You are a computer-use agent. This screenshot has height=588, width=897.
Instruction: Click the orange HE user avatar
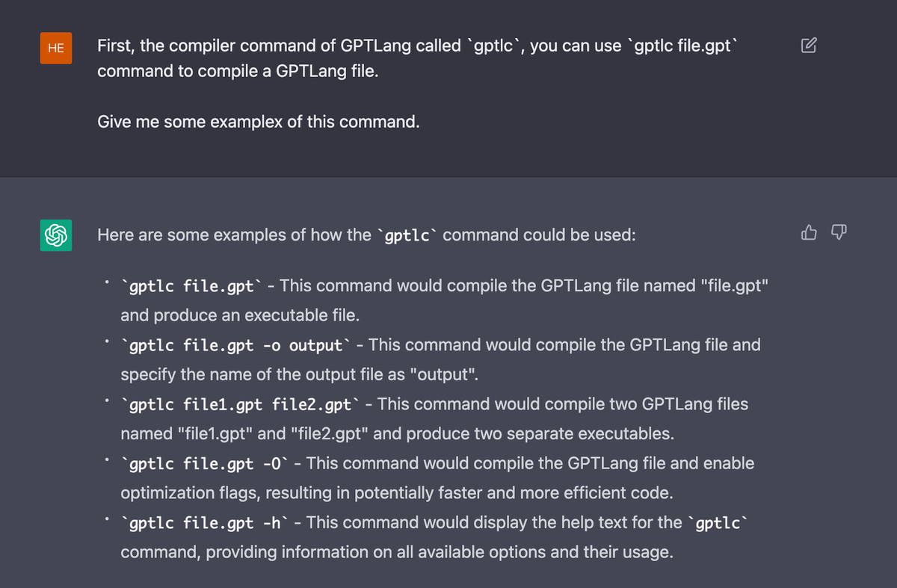click(x=56, y=48)
